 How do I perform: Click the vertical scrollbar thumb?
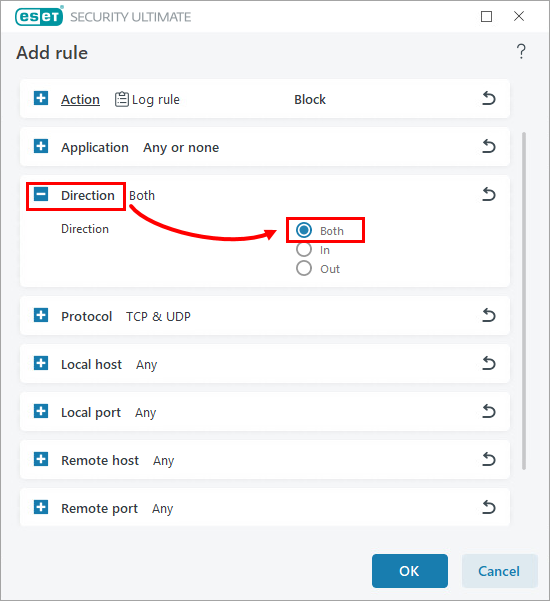(524, 301)
